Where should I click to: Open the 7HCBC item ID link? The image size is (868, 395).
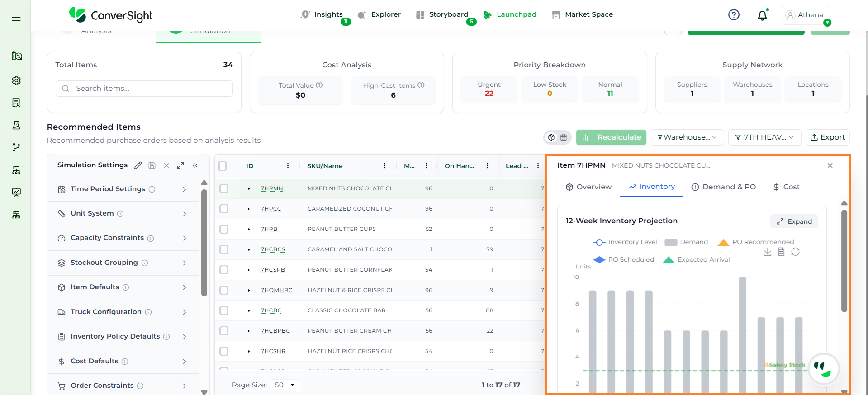pos(271,310)
